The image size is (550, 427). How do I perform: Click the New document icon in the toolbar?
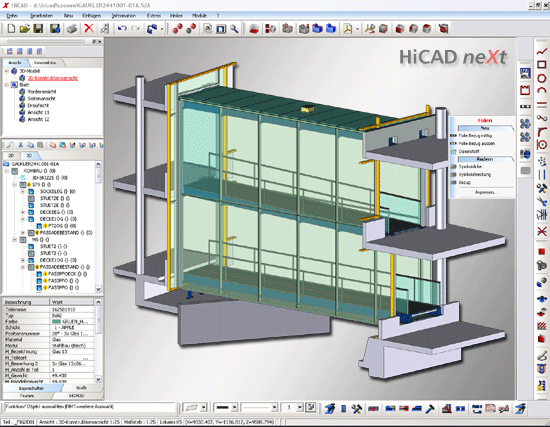11,28
